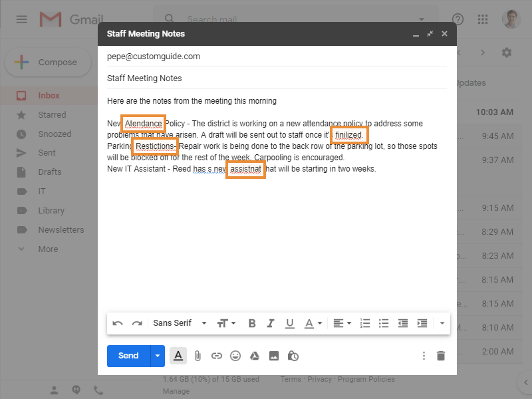The image size is (532, 399).
Task: Attach a file using the paperclip icon
Action: coord(198,356)
